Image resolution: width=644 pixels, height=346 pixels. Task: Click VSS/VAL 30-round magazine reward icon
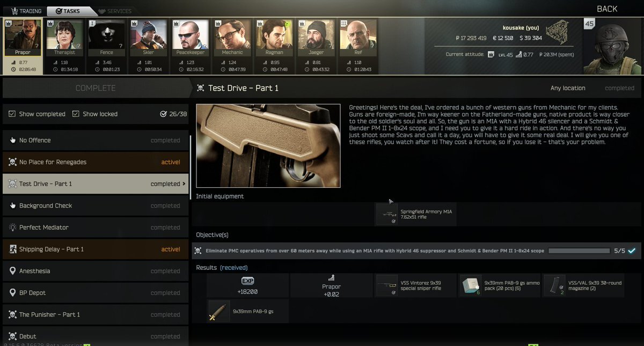click(554, 285)
